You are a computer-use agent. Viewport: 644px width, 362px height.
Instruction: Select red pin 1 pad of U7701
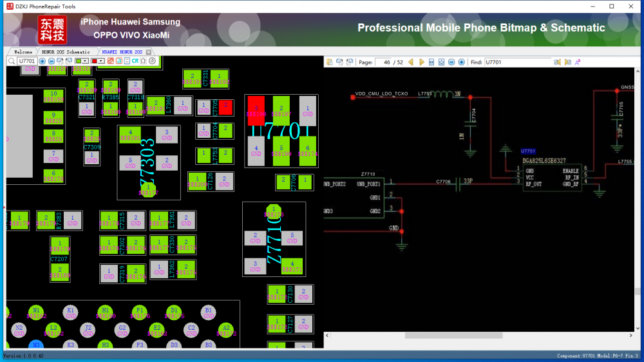pyautogui.click(x=256, y=111)
